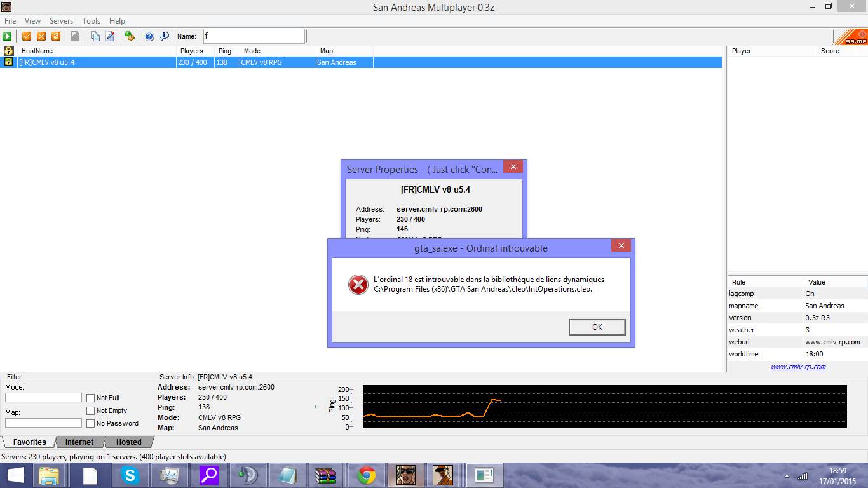Click the 0.3z-R3 version value

click(x=818, y=318)
